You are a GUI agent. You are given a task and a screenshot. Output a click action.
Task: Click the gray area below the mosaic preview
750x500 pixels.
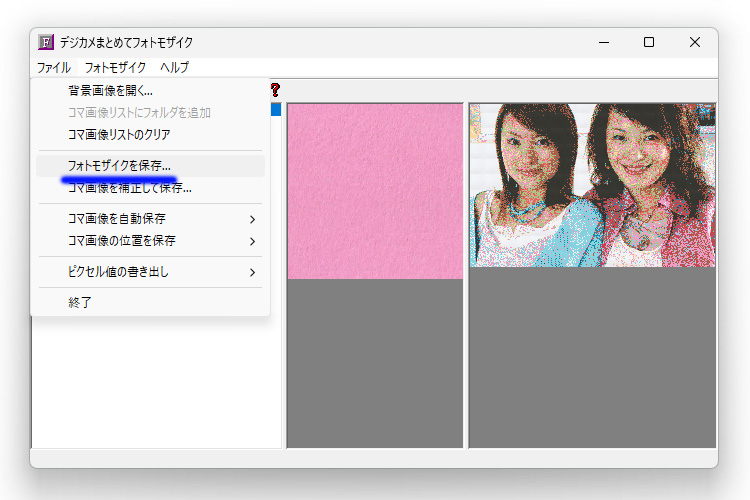(x=592, y=357)
